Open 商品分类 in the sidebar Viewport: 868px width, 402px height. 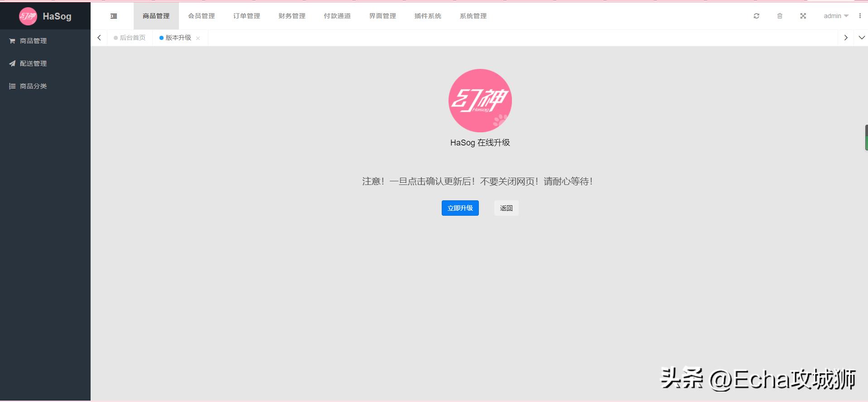click(x=45, y=86)
